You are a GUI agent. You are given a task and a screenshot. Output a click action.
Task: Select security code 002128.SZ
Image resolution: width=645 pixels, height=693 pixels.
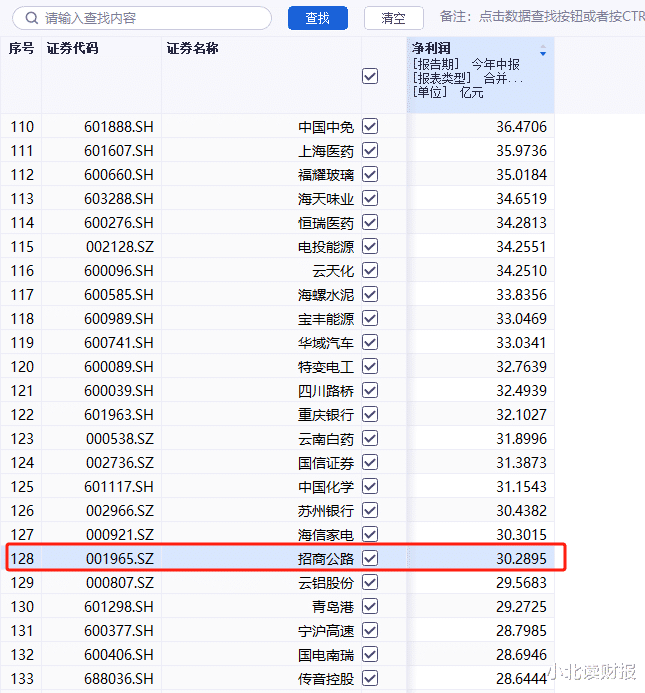click(x=120, y=247)
